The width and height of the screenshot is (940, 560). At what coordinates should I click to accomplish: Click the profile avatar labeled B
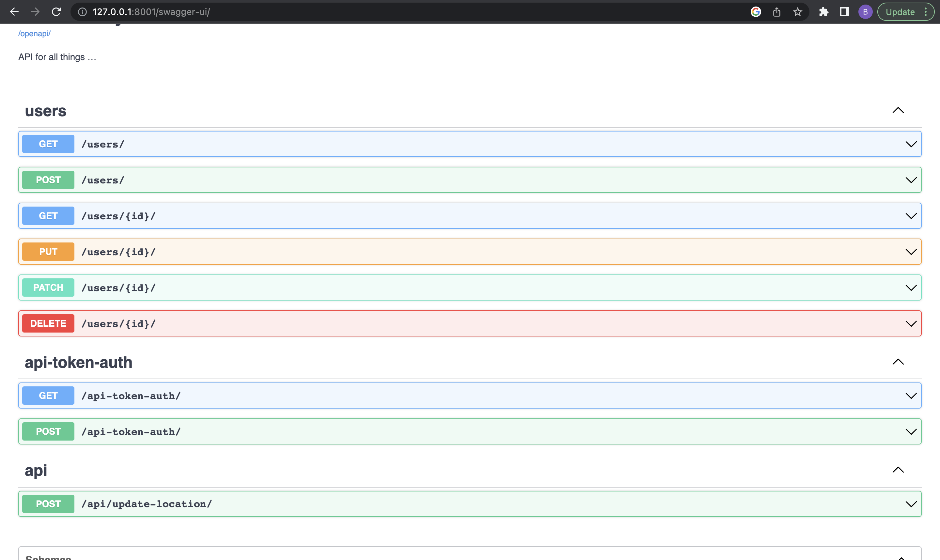point(865,12)
